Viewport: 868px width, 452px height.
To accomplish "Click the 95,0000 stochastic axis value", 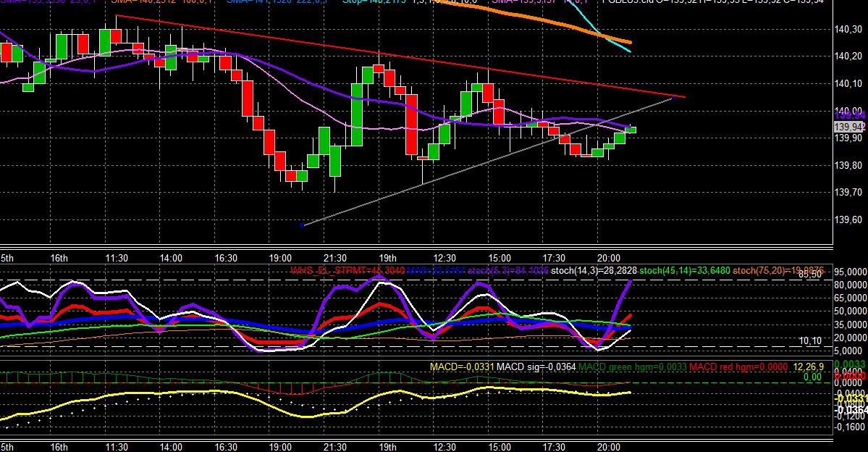I will (x=851, y=272).
